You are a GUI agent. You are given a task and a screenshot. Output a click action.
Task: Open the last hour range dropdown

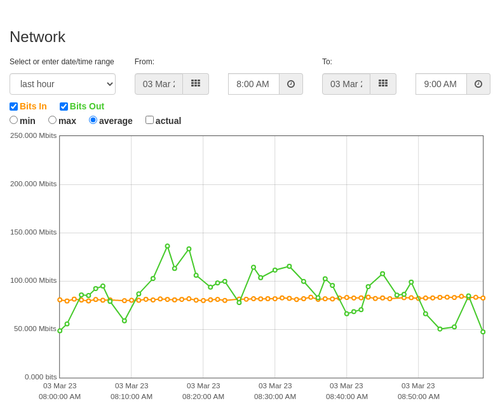63,84
